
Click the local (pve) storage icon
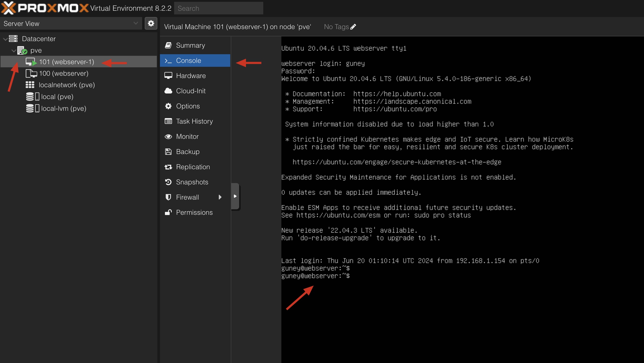(x=33, y=97)
